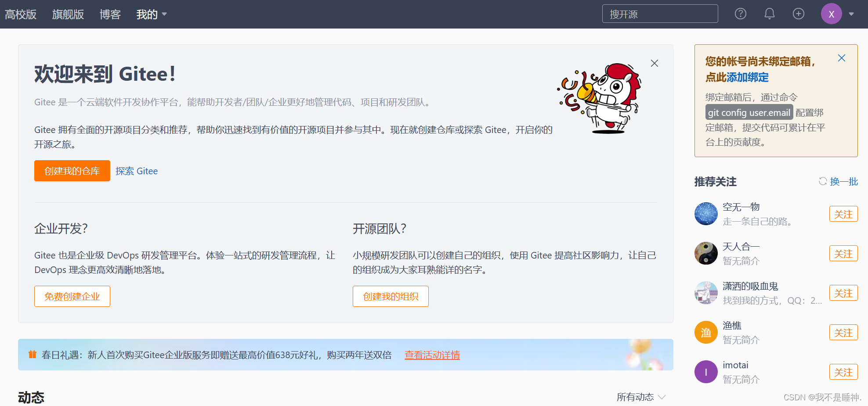Open the orange 渔 avatar

pyautogui.click(x=706, y=332)
